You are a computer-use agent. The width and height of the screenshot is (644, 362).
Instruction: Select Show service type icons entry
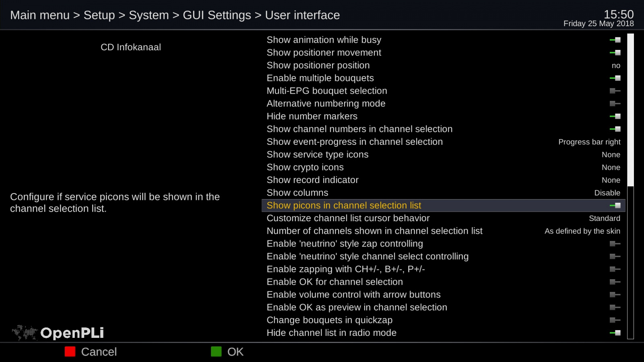coord(318,154)
